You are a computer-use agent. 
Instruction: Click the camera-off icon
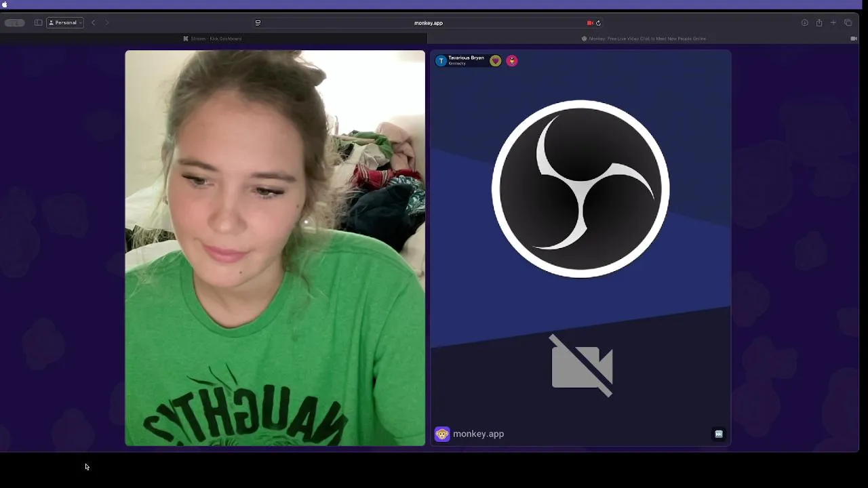click(583, 365)
